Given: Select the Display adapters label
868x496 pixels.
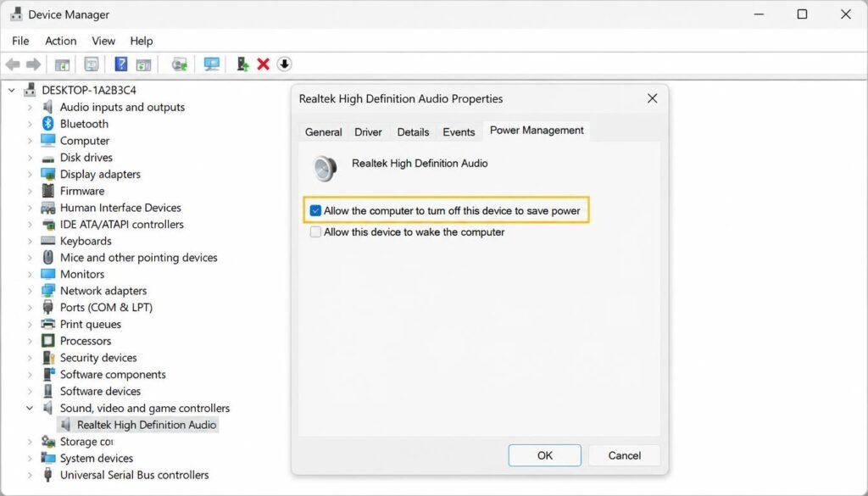Looking at the screenshot, I should coord(100,174).
